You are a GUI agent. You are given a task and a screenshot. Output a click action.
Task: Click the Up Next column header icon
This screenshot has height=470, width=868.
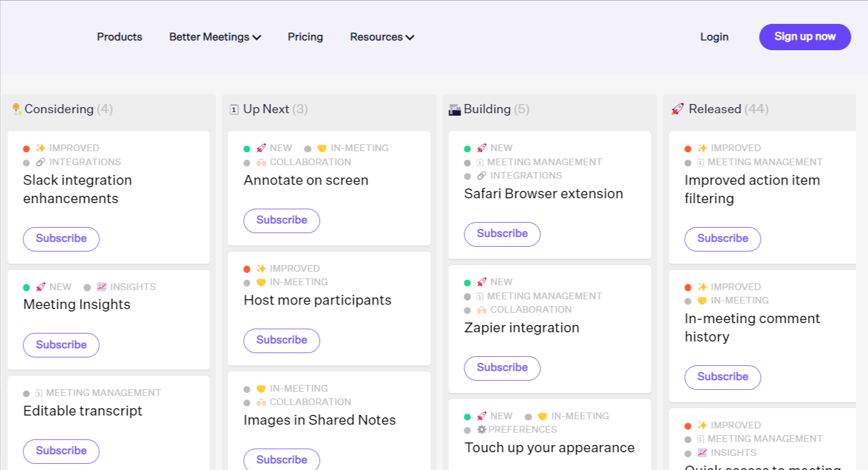tap(234, 110)
